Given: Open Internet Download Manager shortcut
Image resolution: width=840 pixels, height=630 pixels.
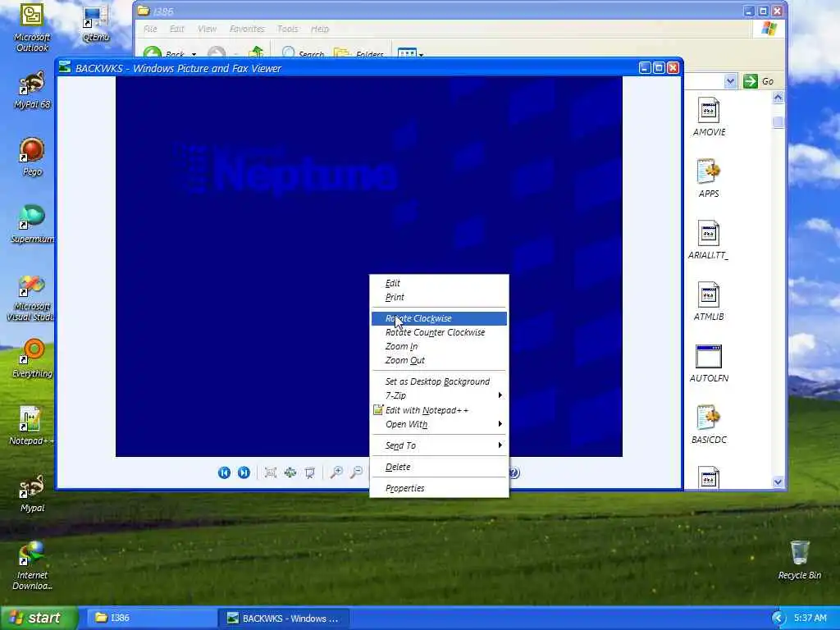Looking at the screenshot, I should coord(32,566).
